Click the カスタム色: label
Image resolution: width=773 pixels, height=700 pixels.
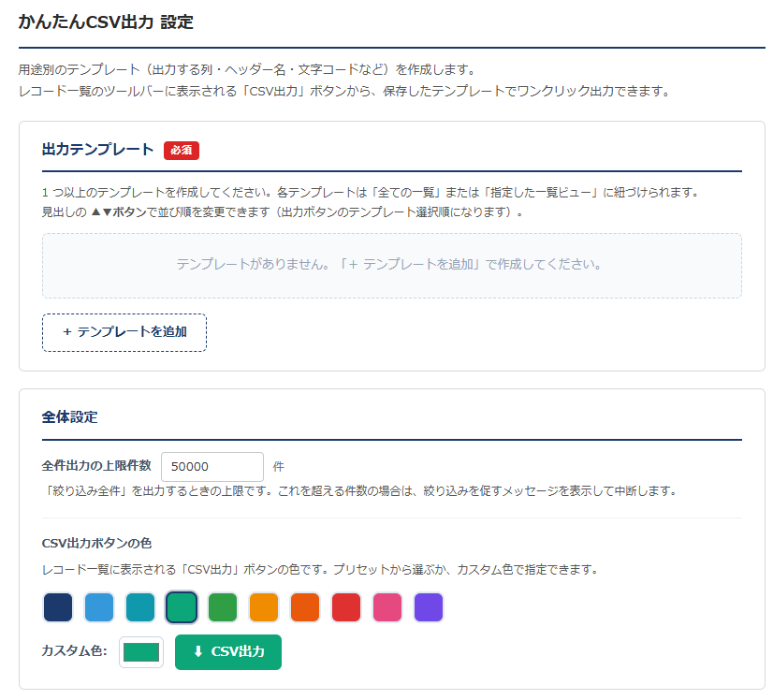point(75,651)
